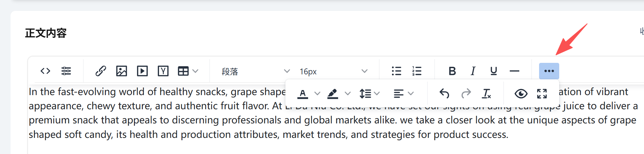Insert a hyperlink
Viewport: 644px width, 154px height.
(x=101, y=71)
